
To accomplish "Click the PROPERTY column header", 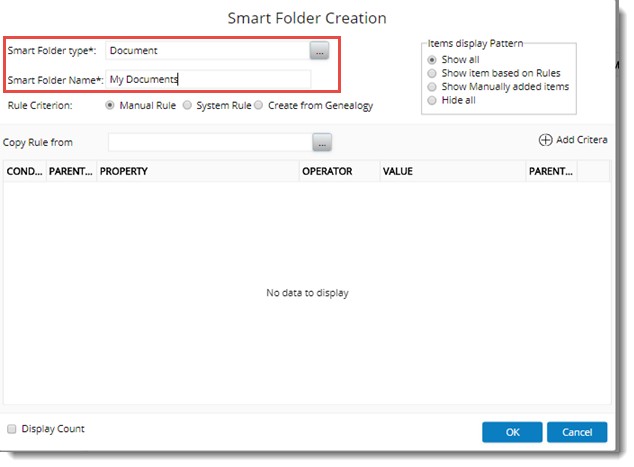I will (197, 171).
